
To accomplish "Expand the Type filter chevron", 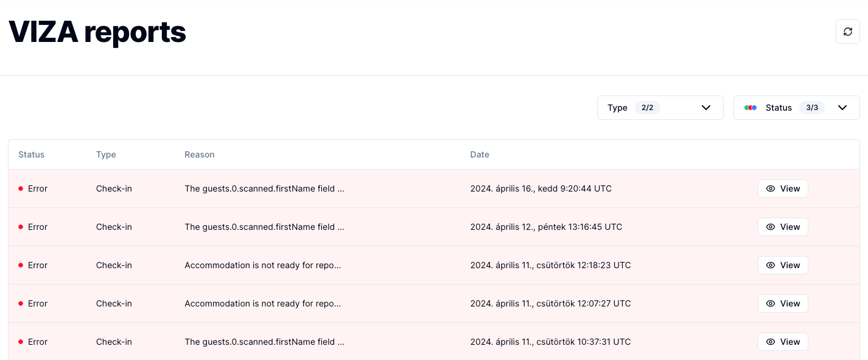I will [x=706, y=108].
